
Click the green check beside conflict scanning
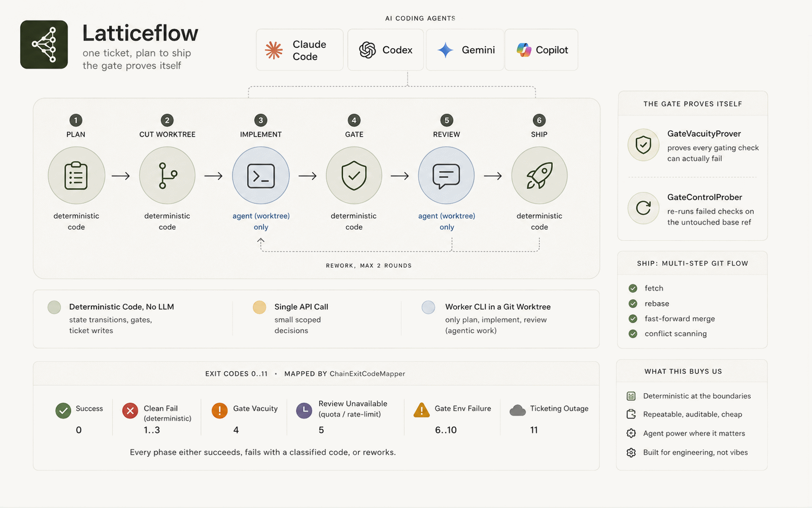coord(633,334)
